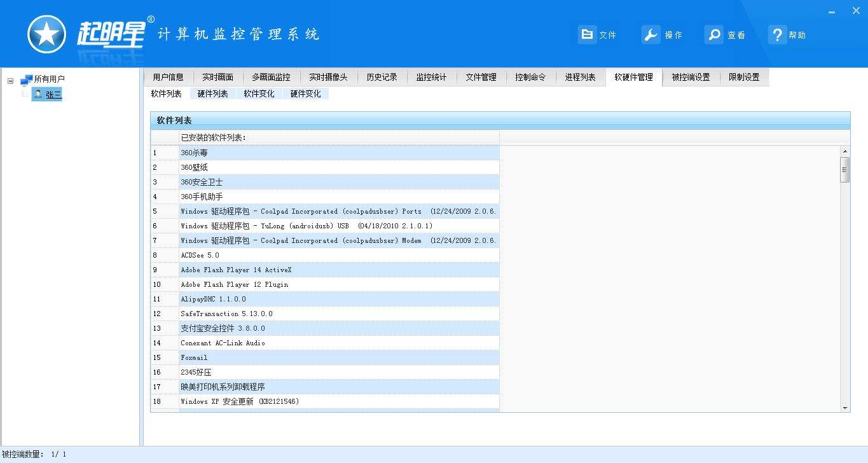Open the 历史记录 tab
868x463 pixels.
click(x=382, y=77)
